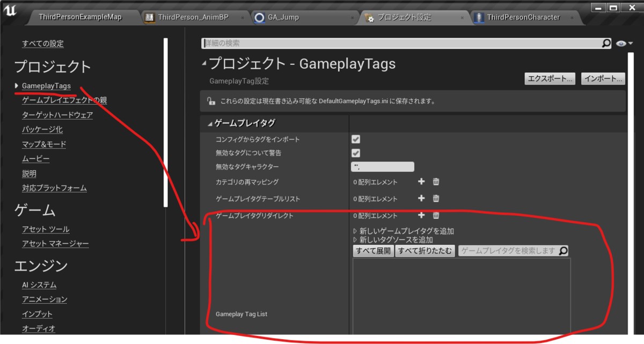Clear カテゴリの再マッピング array with trash icon
The image size is (644, 344).
(x=436, y=182)
